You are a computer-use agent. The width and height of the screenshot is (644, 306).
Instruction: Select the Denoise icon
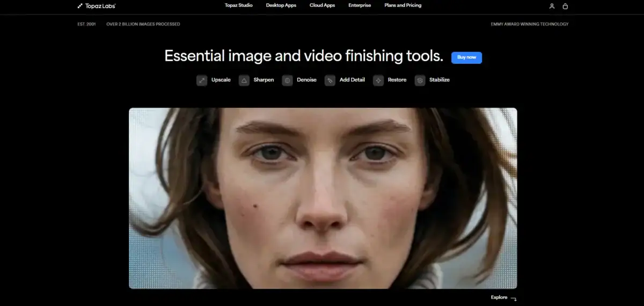[x=287, y=81]
